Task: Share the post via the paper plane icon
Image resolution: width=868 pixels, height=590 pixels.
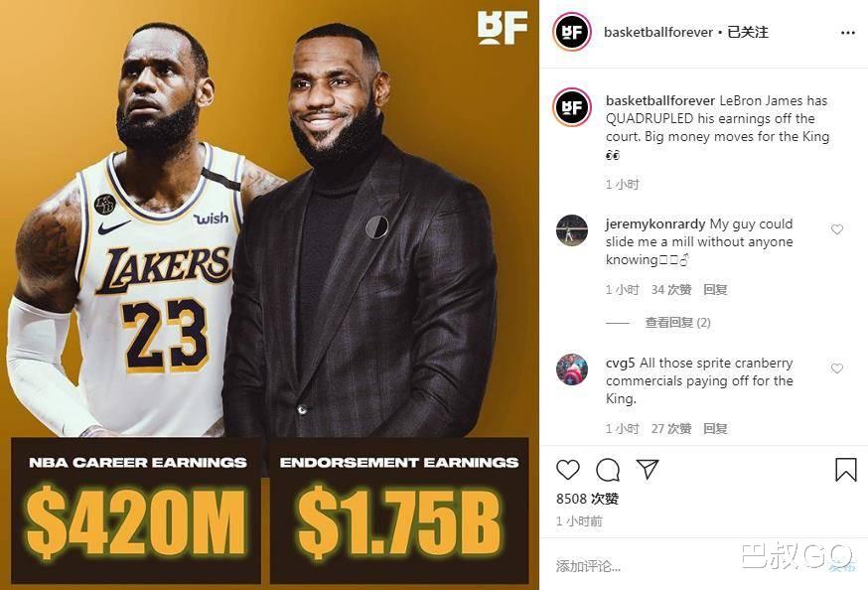Action: pos(648,469)
